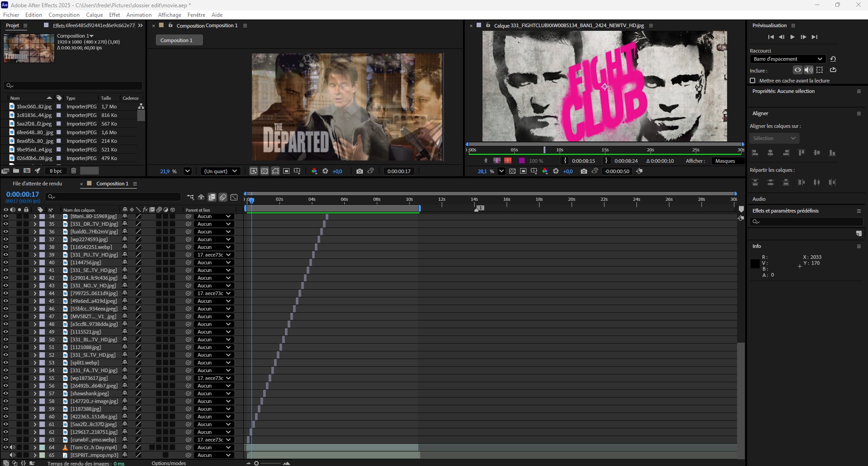
Task: Click the layer viewer in-point time 0:00:08:15
Action: [x=583, y=161]
